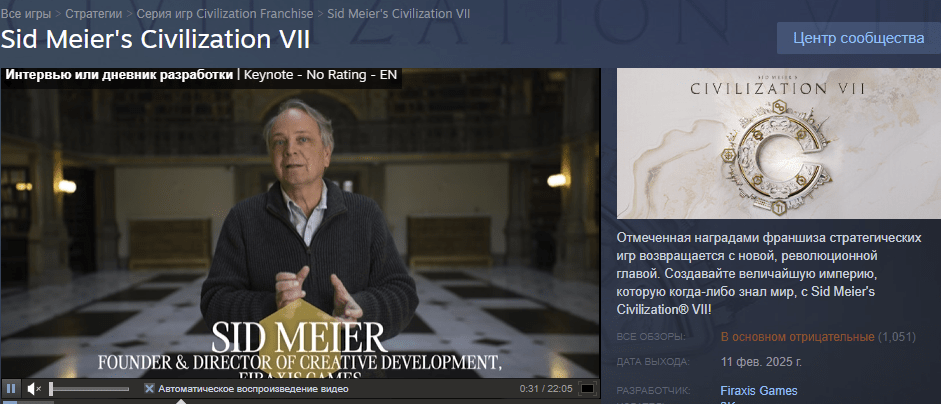
Task: Select the last breadcrumb Sid Meier's Civilization VII
Action: pyautogui.click(x=398, y=13)
